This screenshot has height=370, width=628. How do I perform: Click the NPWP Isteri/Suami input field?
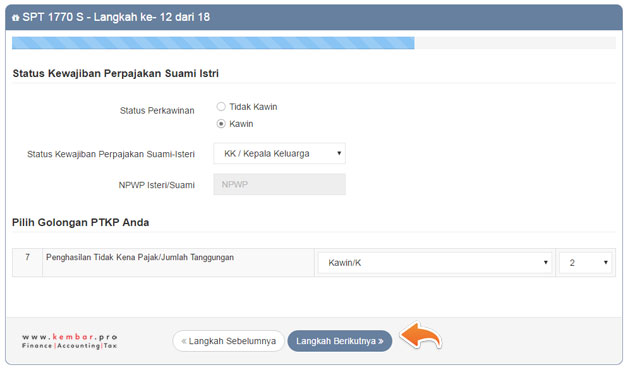(280, 184)
